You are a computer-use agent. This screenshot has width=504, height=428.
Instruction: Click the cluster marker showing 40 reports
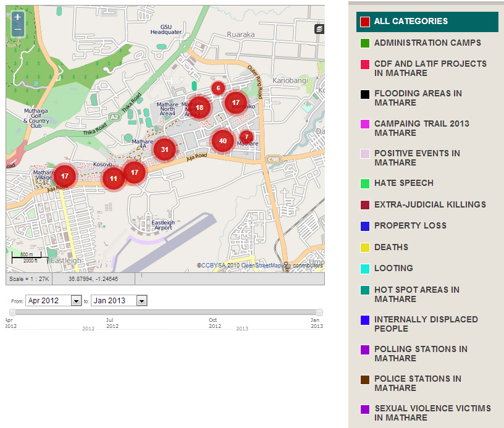click(223, 141)
